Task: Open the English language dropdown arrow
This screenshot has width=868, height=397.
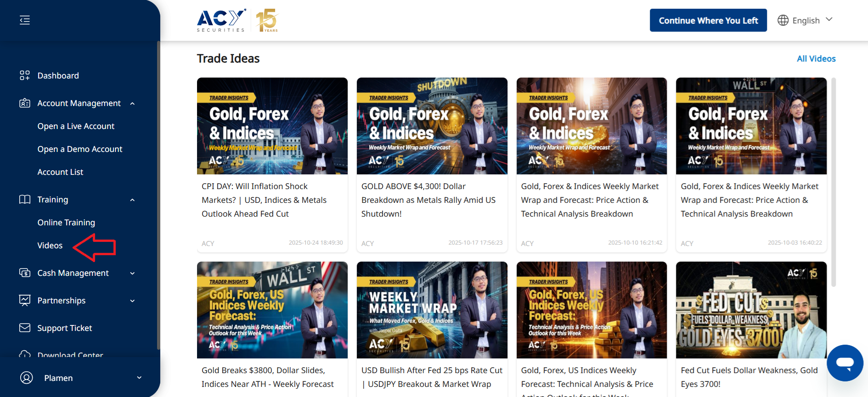Action: click(829, 19)
